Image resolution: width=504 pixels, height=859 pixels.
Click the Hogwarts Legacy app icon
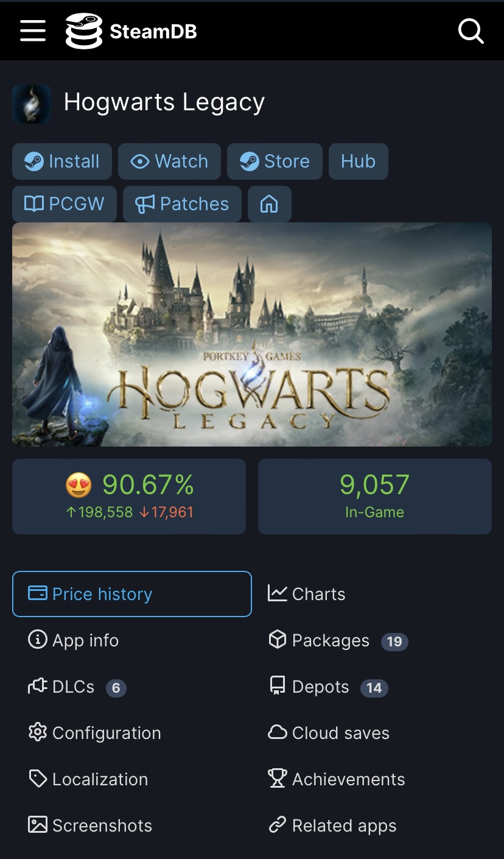[x=32, y=104]
